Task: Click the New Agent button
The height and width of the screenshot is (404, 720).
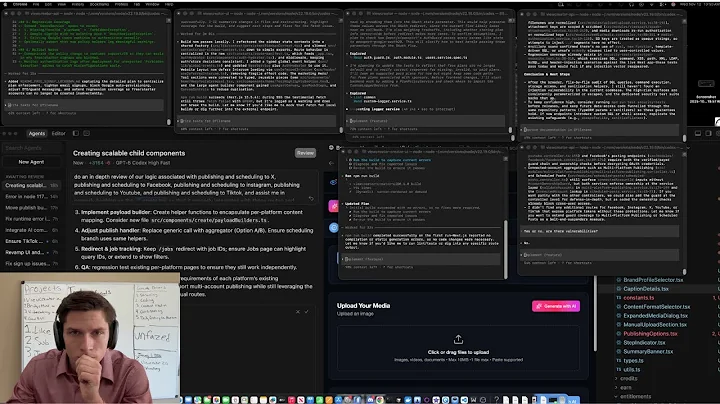Action: click(31, 162)
